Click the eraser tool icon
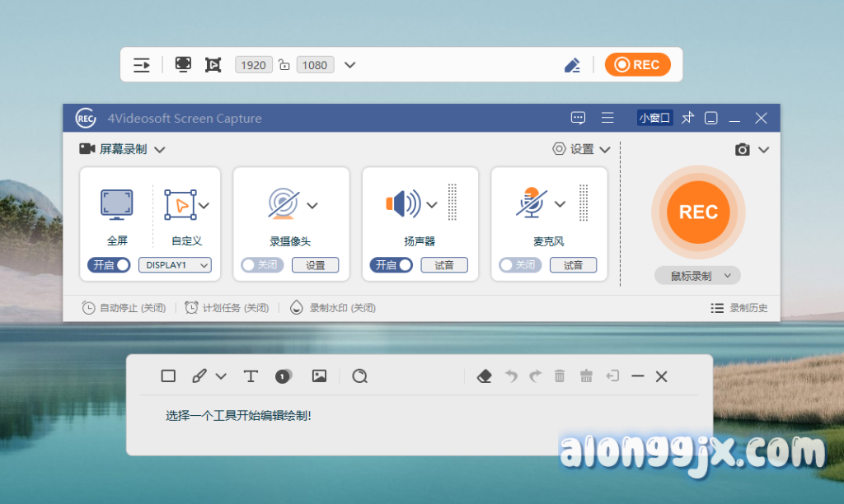Screen dimensions: 844x504 click(484, 376)
